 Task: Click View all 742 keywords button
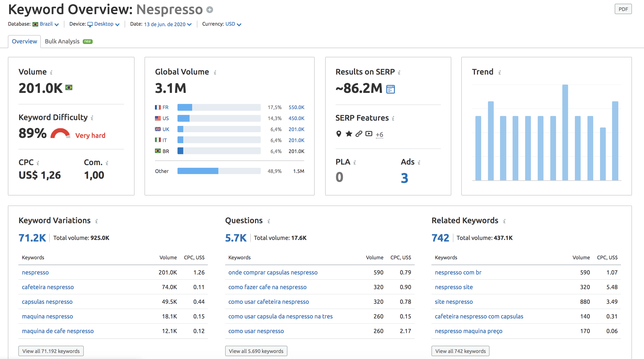tap(460, 351)
